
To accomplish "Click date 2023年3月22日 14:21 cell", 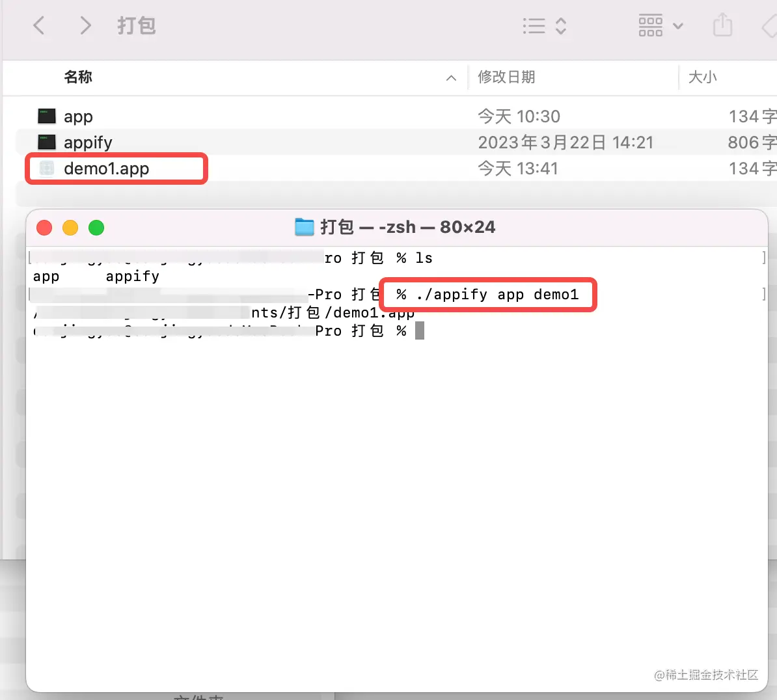I will [566, 142].
